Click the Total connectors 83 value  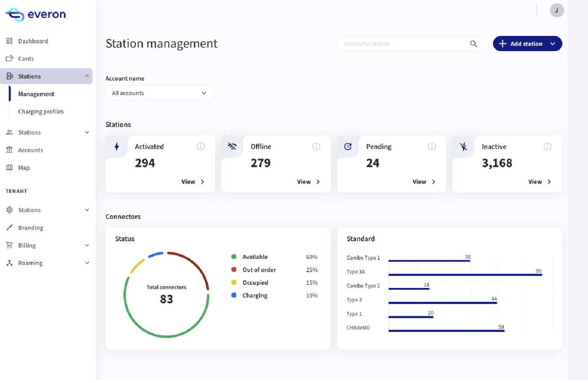166,299
